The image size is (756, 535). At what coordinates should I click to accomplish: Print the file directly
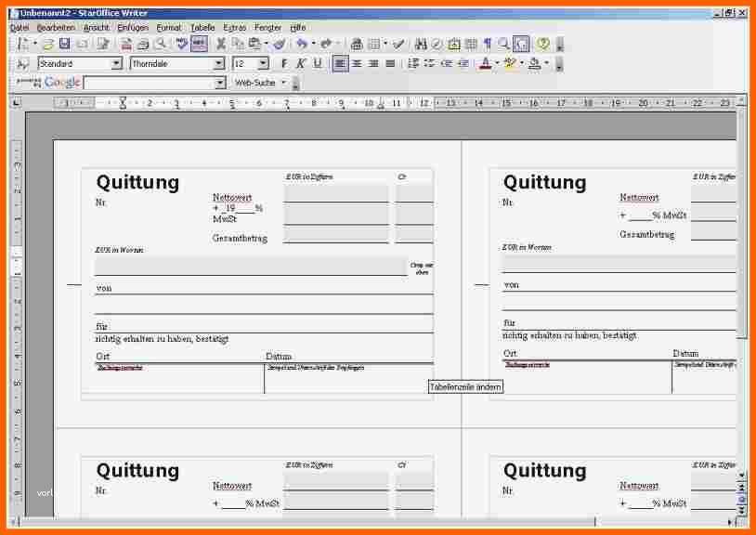[x=143, y=44]
